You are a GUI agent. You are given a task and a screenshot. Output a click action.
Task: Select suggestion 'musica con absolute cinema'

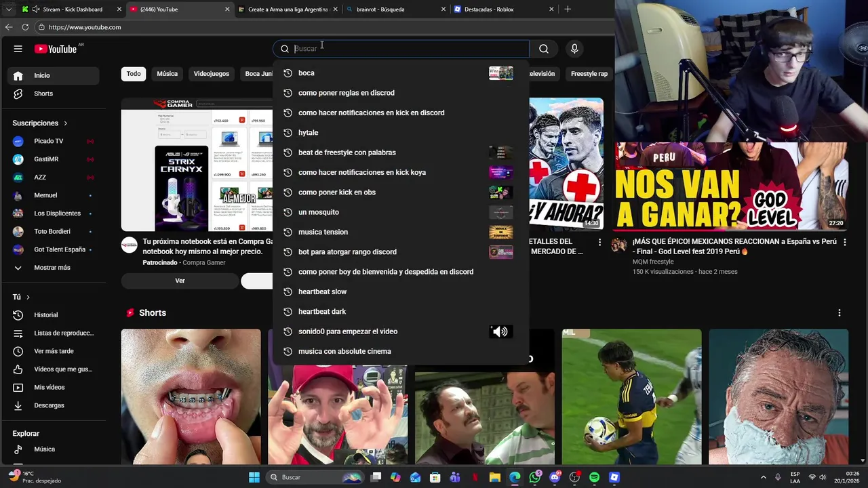tap(401, 351)
